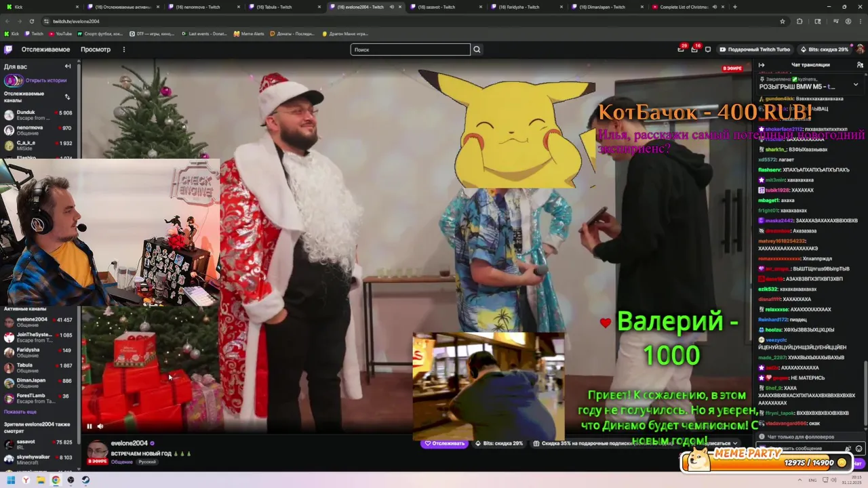
Task: Click 'Подарочный Twitch Turbo' button
Action: point(755,49)
